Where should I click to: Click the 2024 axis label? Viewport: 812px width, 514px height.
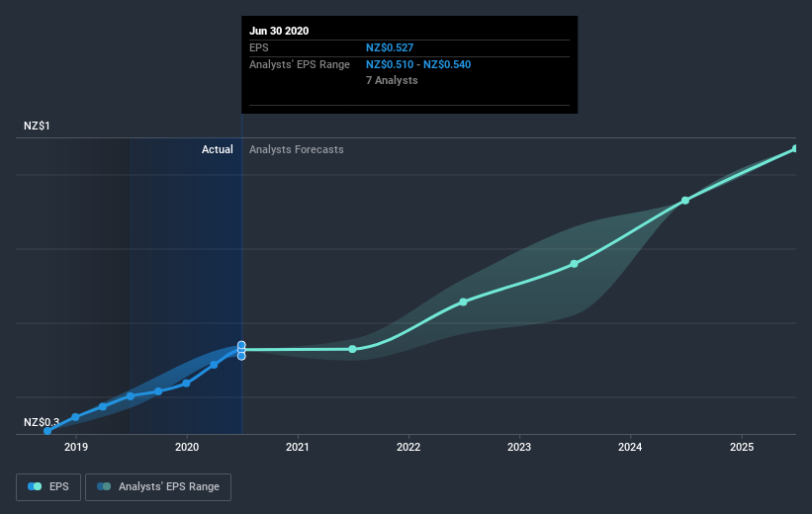630,447
